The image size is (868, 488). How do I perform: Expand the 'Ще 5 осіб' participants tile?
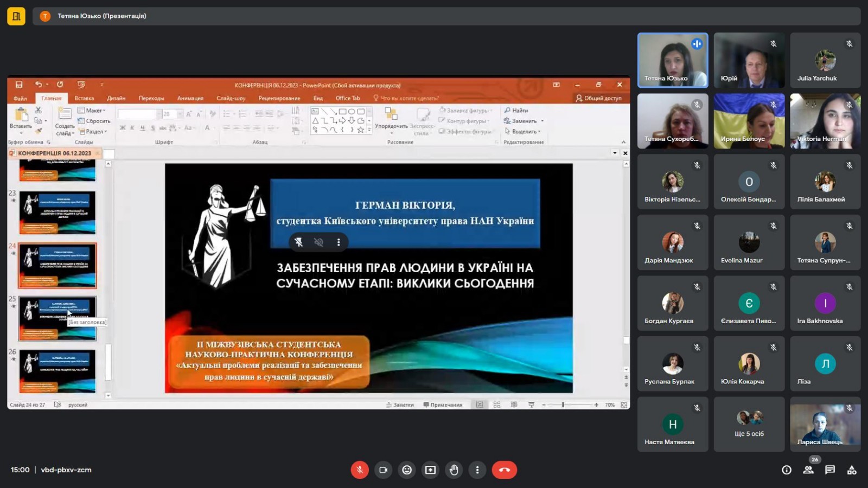(x=749, y=424)
